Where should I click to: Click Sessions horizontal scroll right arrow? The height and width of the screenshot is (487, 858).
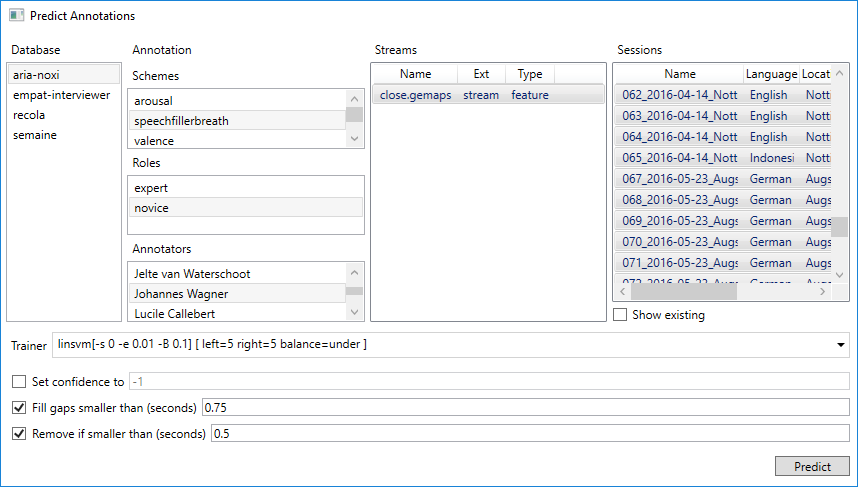pos(822,292)
